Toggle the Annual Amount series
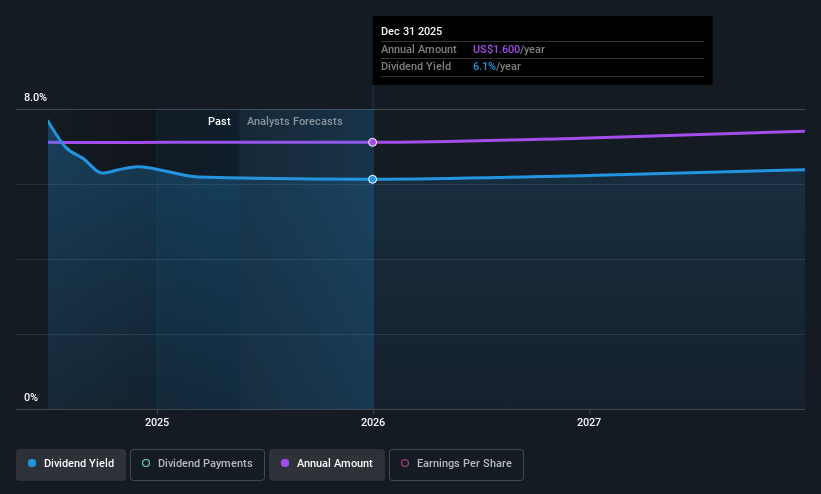Viewport: 821px width, 494px height. (327, 464)
